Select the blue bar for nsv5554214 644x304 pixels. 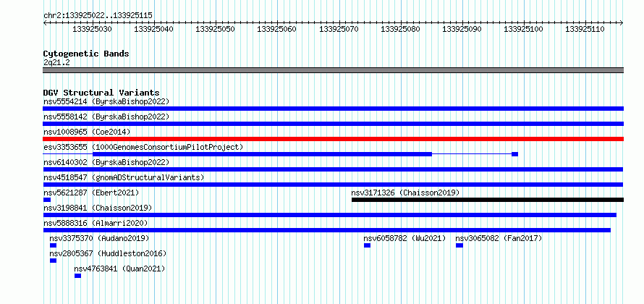pos(333,109)
